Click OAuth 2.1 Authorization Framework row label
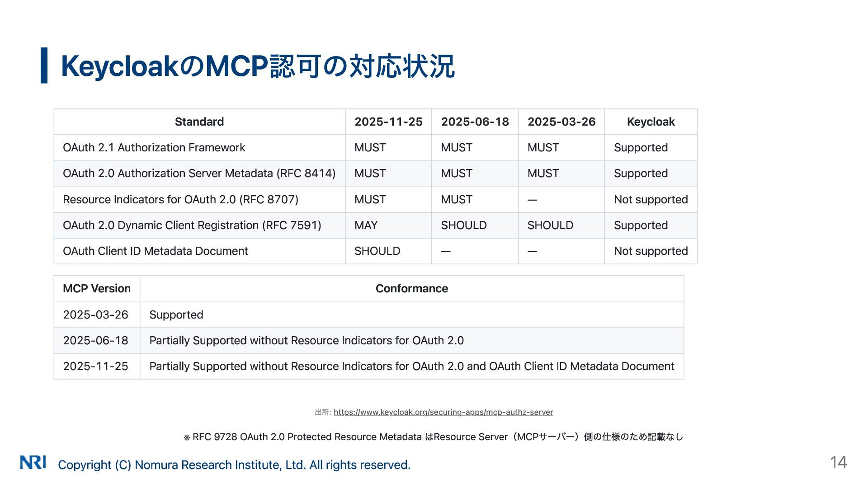Image resolution: width=868 pixels, height=488 pixels. 154,148
